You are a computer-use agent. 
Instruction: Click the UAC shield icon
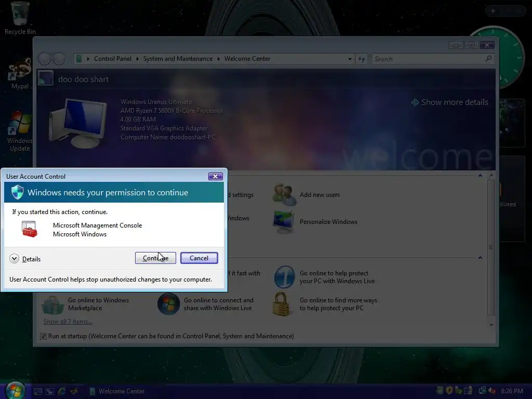coord(17,192)
